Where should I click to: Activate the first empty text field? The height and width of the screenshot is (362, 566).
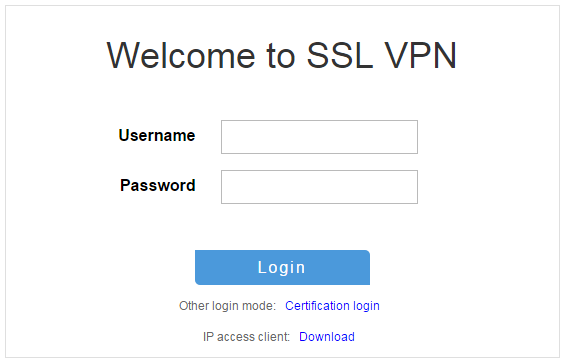(319, 137)
